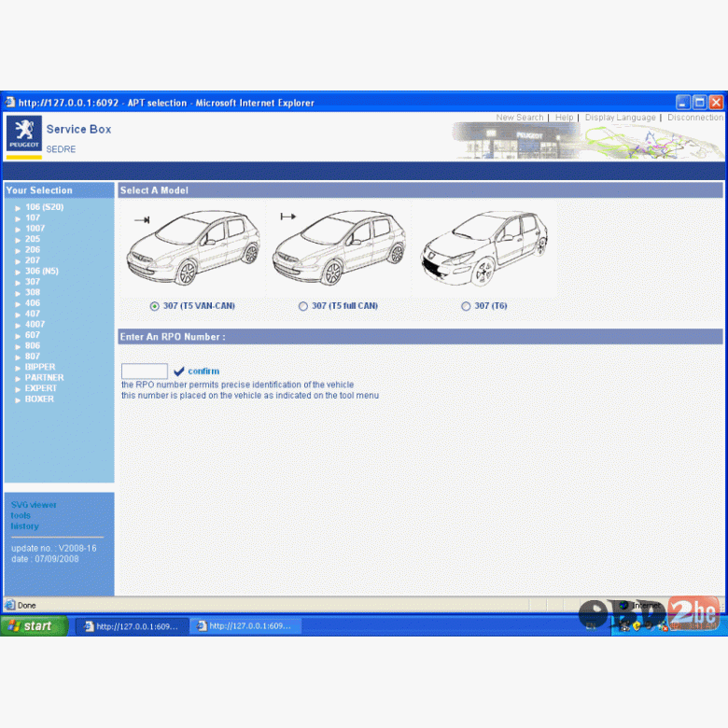
Task: Click the update no. V2008-16 text
Action: pos(54,548)
